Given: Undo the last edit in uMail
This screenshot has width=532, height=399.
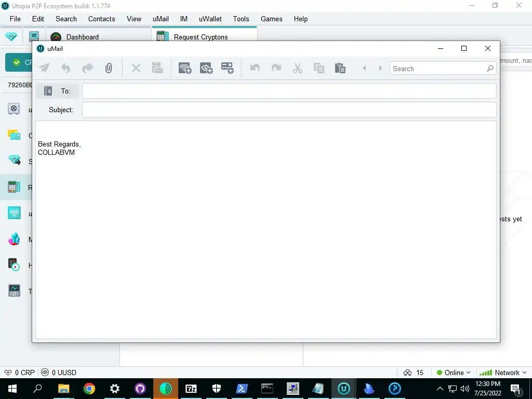Looking at the screenshot, I should tap(255, 68).
